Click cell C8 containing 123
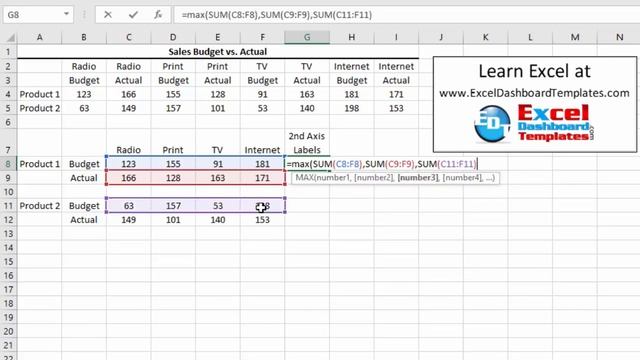This screenshot has height=360, width=640. 129,164
